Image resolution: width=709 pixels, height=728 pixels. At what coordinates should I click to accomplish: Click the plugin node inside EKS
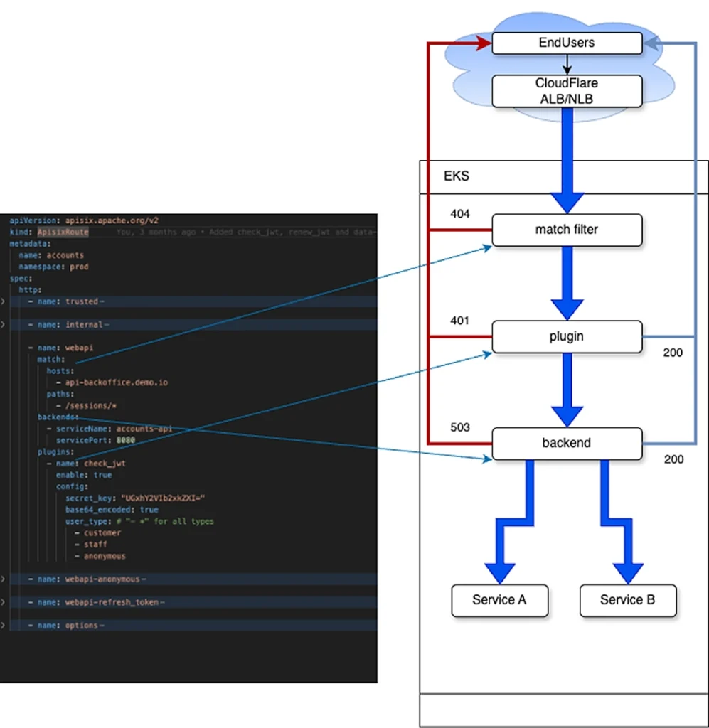[567, 336]
